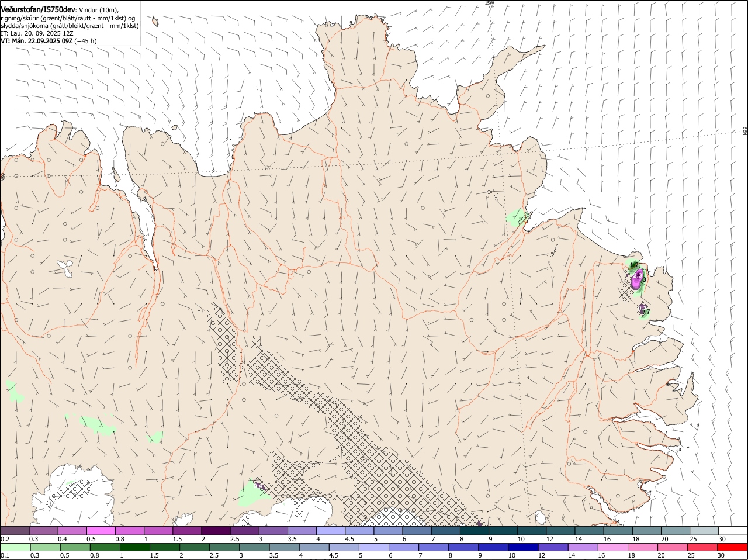This screenshot has width=748, height=560.
Task: Pick the 7 swatch in upper legend row
Action: tap(445, 530)
